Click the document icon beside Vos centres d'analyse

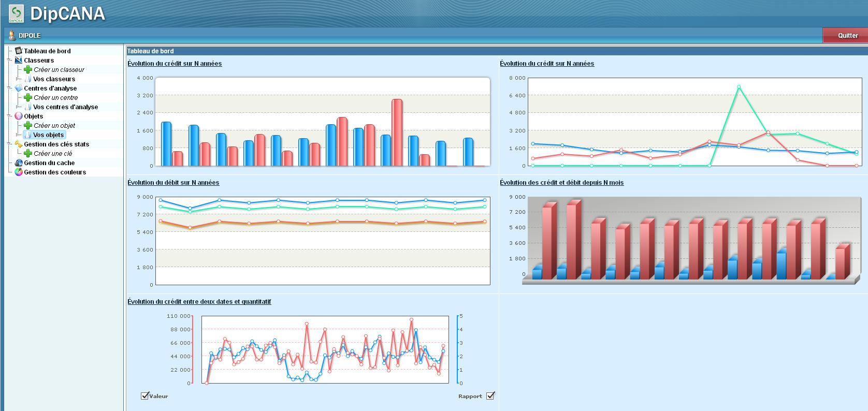pos(28,107)
